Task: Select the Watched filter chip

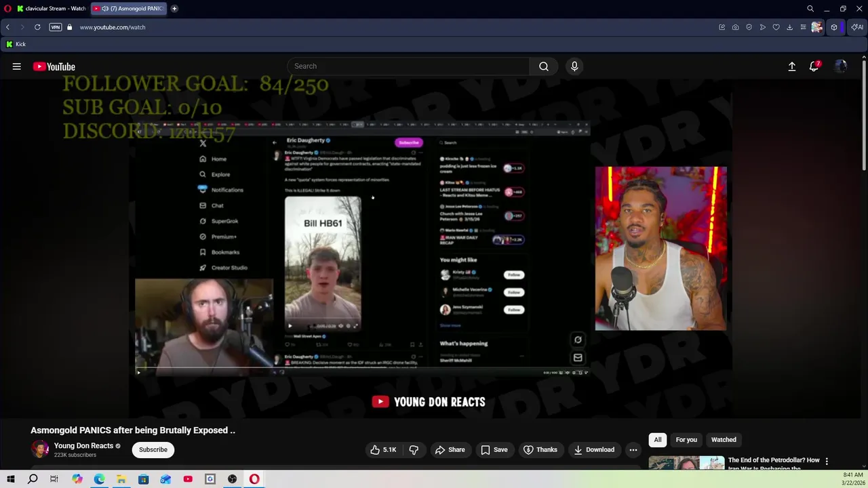Action: pos(724,440)
